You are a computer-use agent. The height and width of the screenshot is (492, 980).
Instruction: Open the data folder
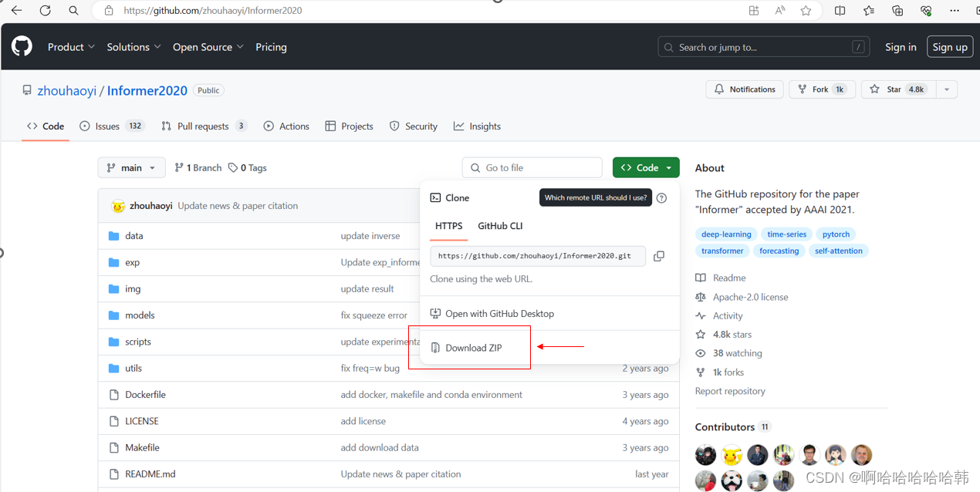point(134,236)
